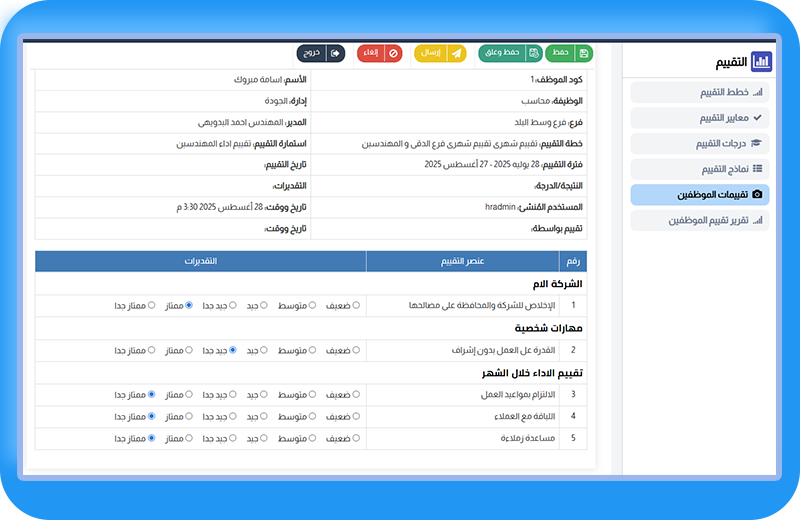Select ممتاز جدا for row 1 الإخلاص للشركة

[x=152, y=306]
